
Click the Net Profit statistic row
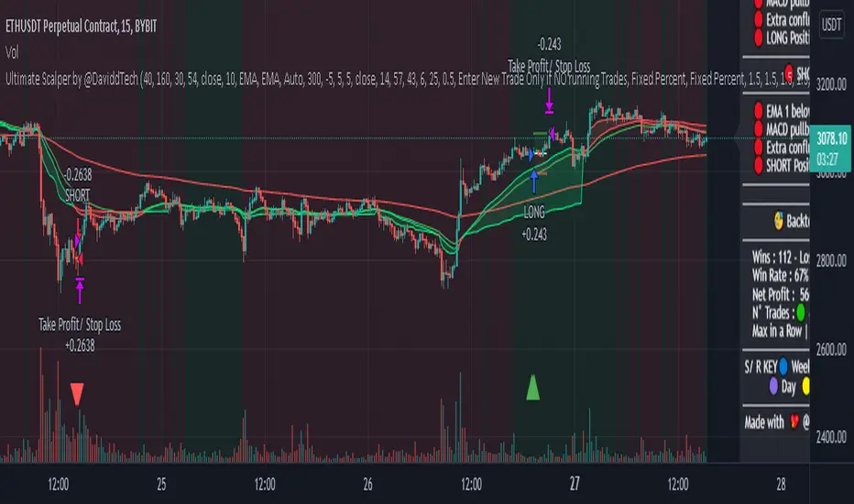(x=781, y=295)
